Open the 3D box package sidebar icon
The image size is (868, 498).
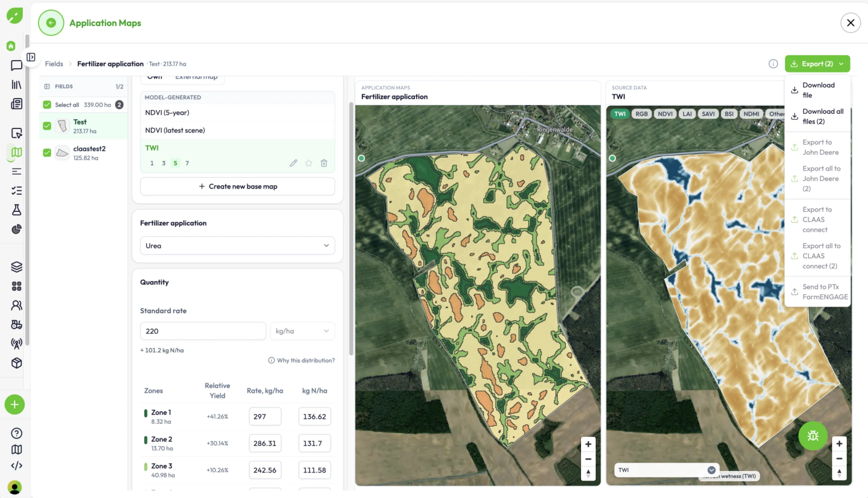pos(16,363)
